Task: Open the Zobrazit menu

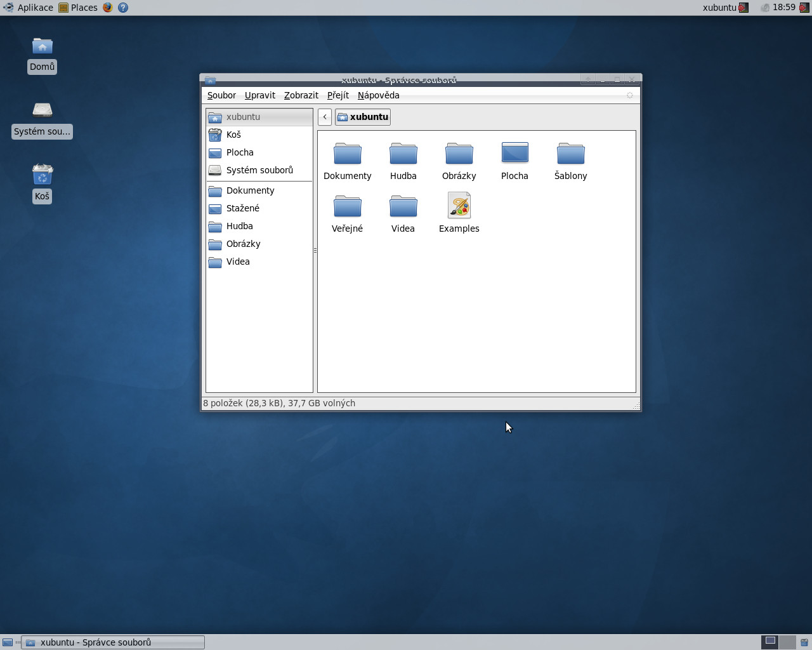Action: tap(301, 95)
